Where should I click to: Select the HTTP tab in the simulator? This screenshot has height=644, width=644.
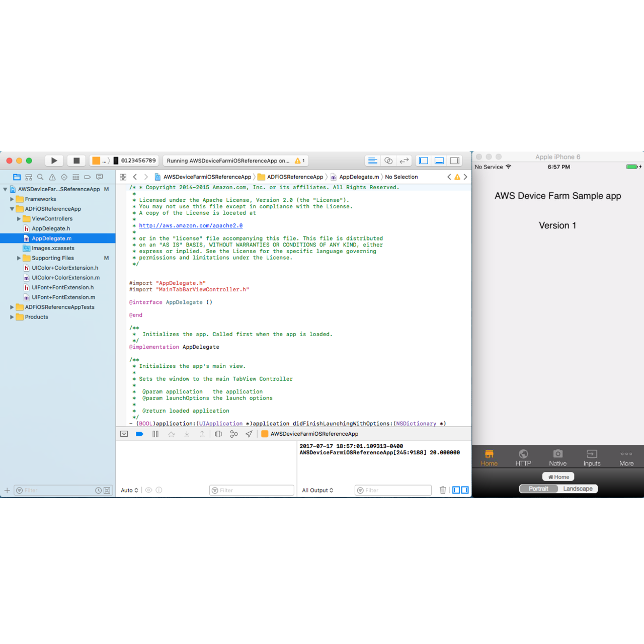pyautogui.click(x=523, y=457)
